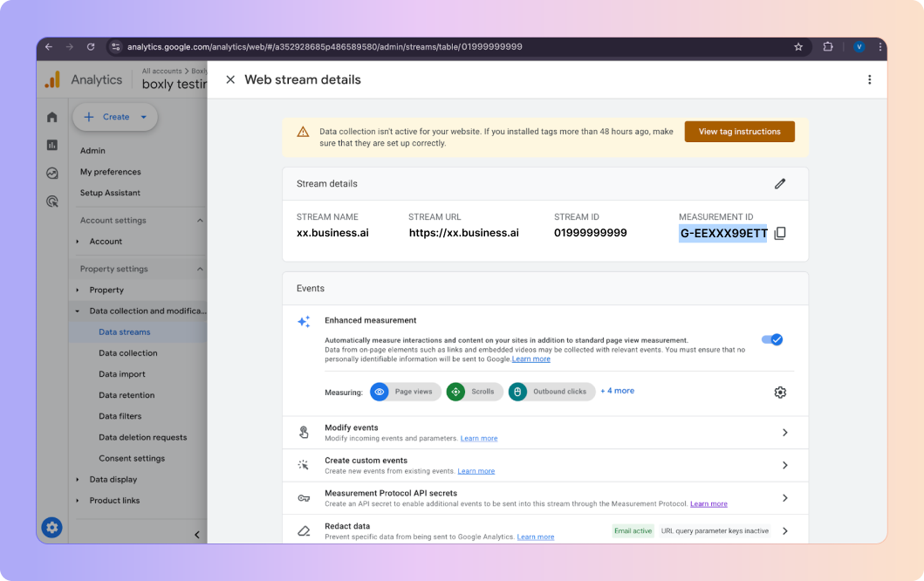Open Consent settings item
This screenshot has width=924, height=581.
point(132,459)
